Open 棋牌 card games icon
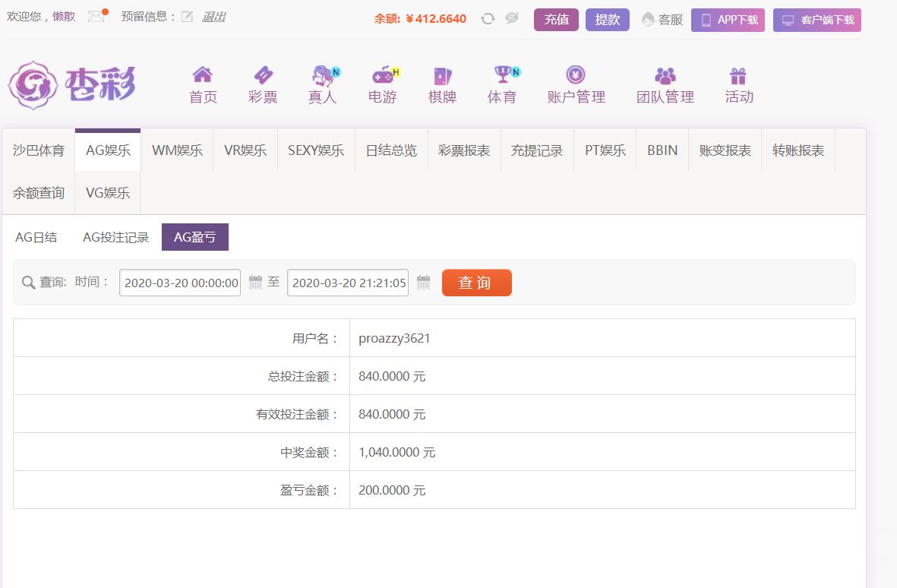 tap(442, 75)
